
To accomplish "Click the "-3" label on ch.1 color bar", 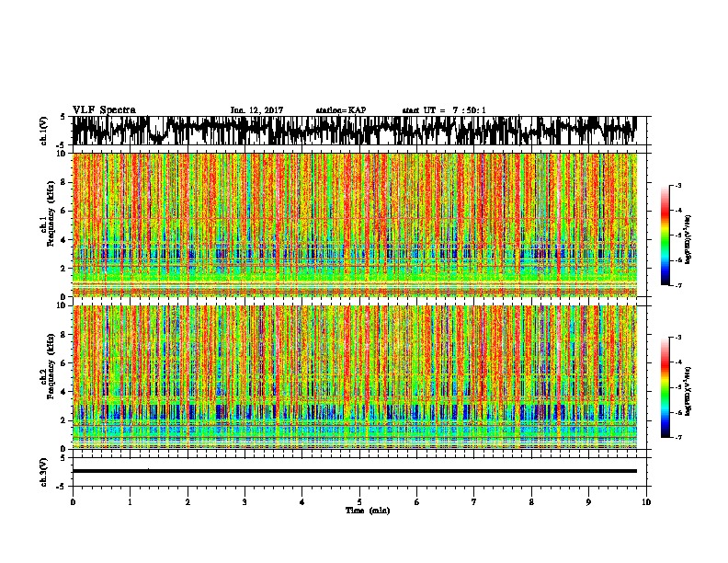I will [678, 186].
